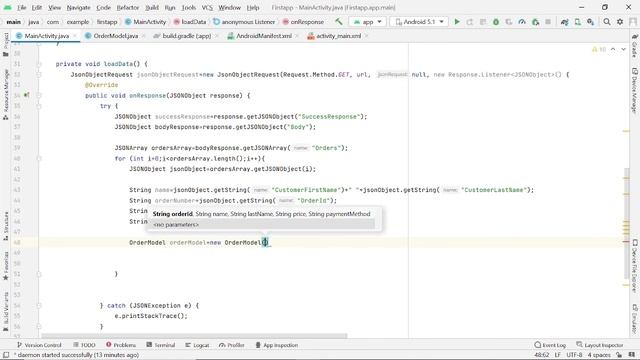Collapse the for loop fold marker
This screenshot has width=640, height=360.
click(39, 158)
